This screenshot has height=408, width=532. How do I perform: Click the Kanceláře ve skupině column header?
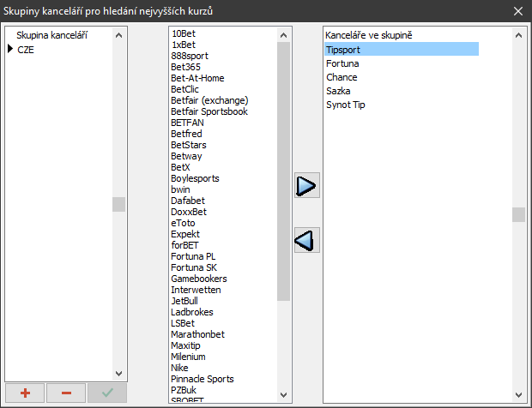click(x=368, y=35)
